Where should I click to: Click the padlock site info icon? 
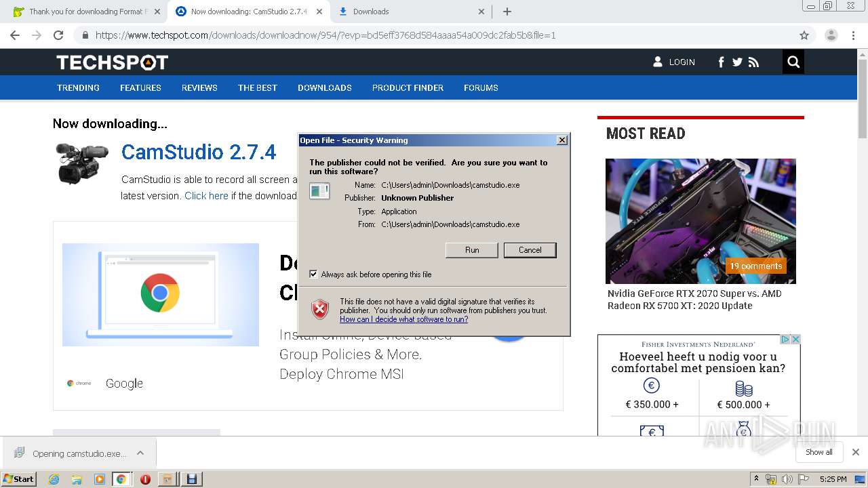point(85,35)
